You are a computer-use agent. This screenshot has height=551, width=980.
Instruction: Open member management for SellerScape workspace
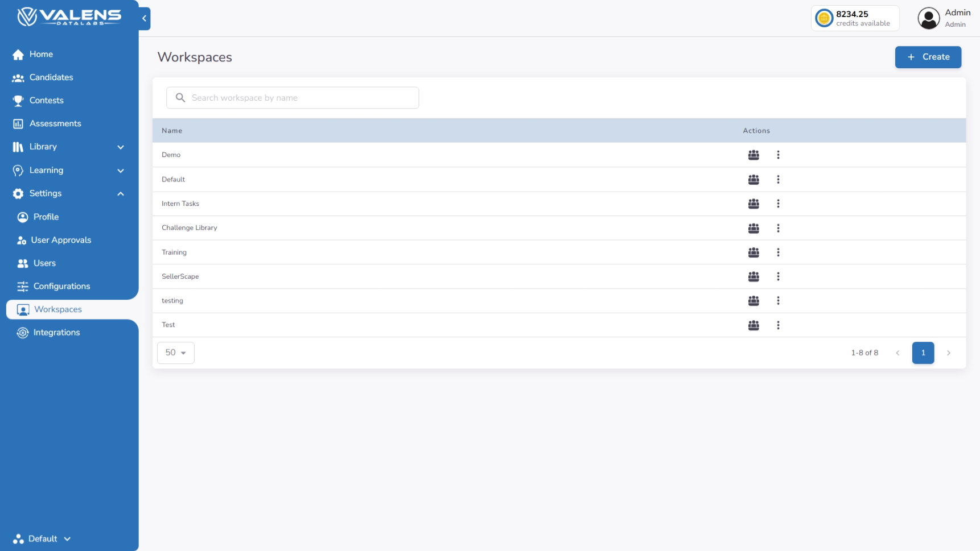pyautogui.click(x=753, y=276)
